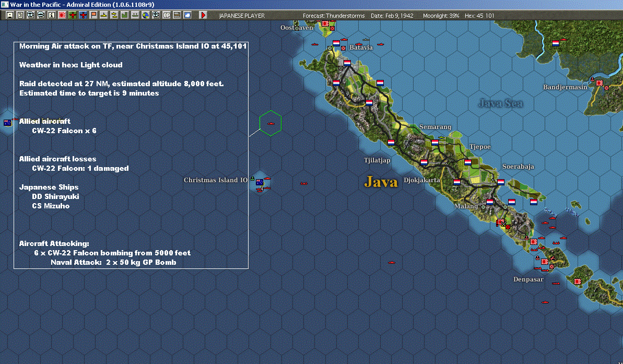Click the 'Hex: 45 101' coordinate readout
The height and width of the screenshot is (364, 623).
[x=479, y=16]
